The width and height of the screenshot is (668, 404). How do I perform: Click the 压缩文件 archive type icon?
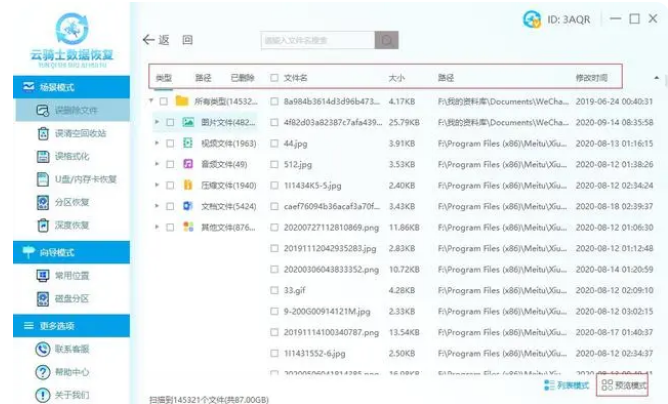188,185
